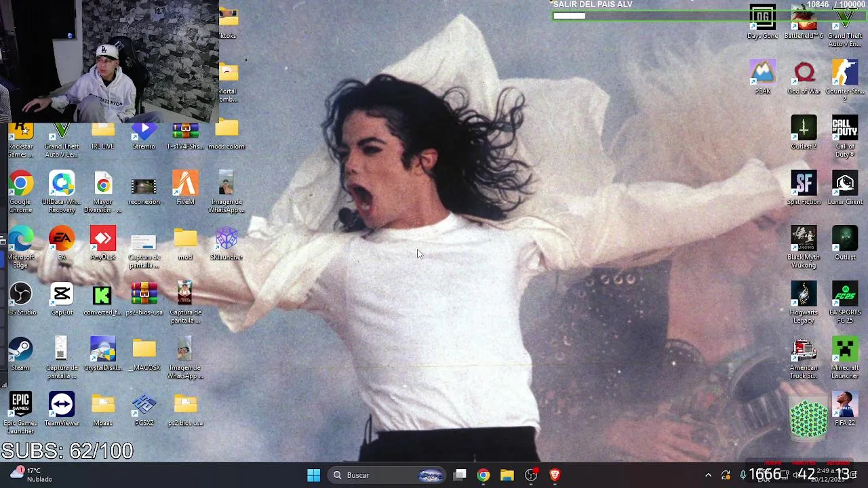This screenshot has height=488, width=868.
Task: Launch the Battlefield 6 shortcut
Action: click(x=804, y=22)
